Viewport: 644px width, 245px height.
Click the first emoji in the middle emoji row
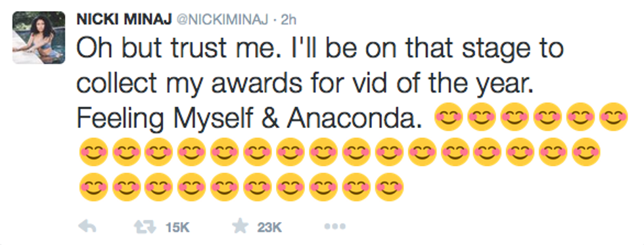tap(93, 152)
